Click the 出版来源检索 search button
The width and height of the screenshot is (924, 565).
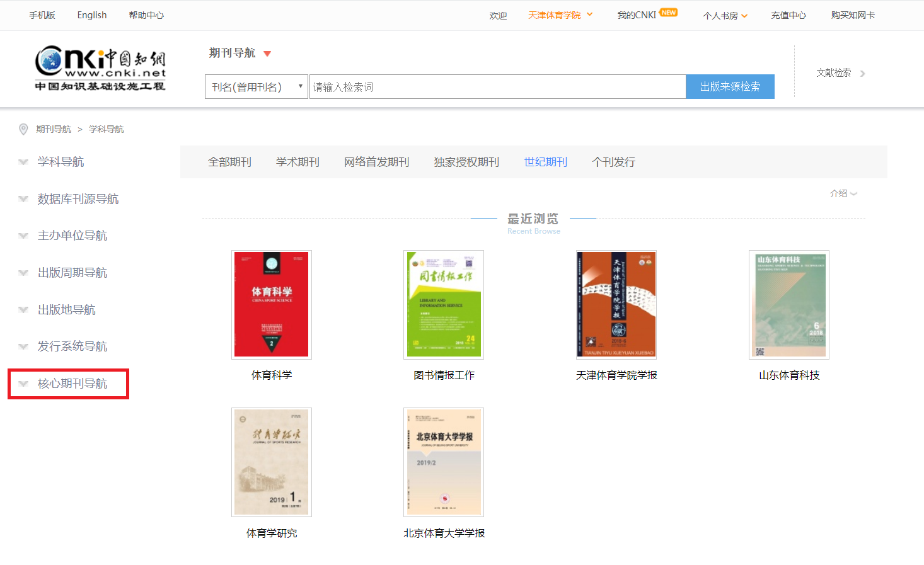[730, 87]
